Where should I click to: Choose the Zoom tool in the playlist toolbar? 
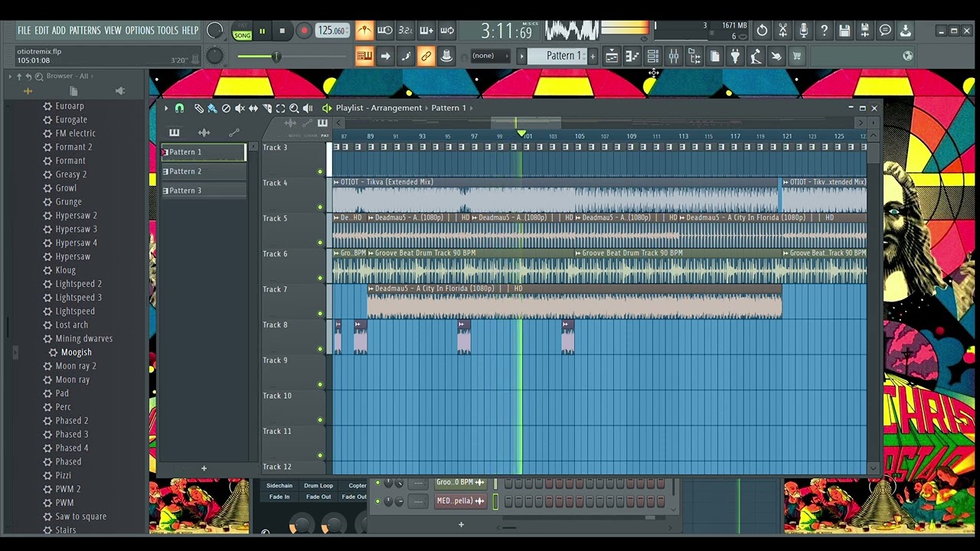[x=294, y=109]
